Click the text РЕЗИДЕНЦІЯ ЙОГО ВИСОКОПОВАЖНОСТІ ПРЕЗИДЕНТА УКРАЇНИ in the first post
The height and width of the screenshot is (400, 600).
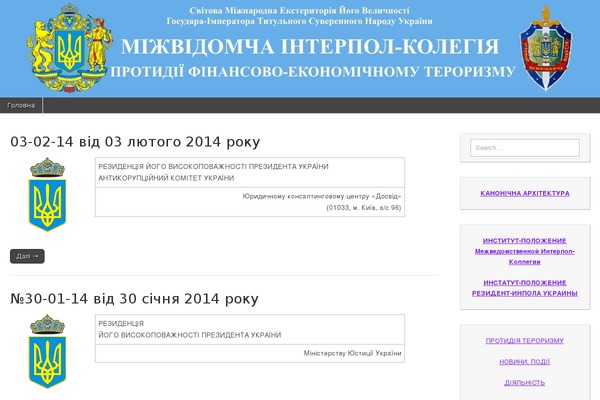[213, 167]
